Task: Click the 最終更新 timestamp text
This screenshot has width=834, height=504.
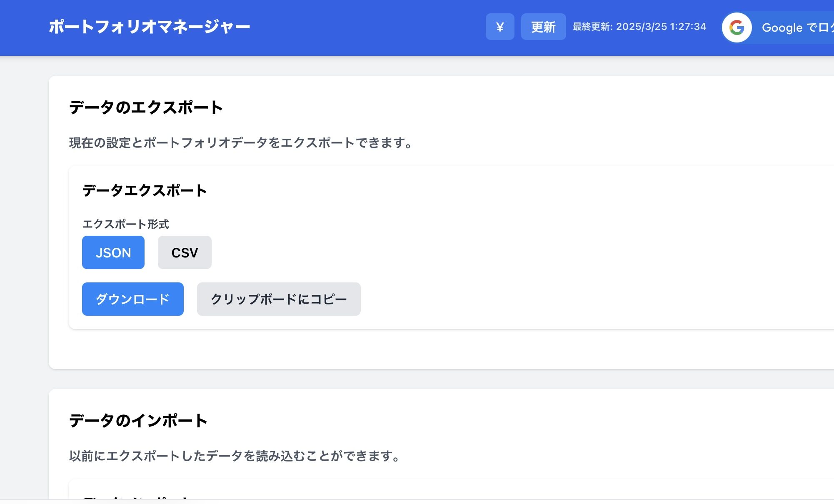Action: point(639,27)
